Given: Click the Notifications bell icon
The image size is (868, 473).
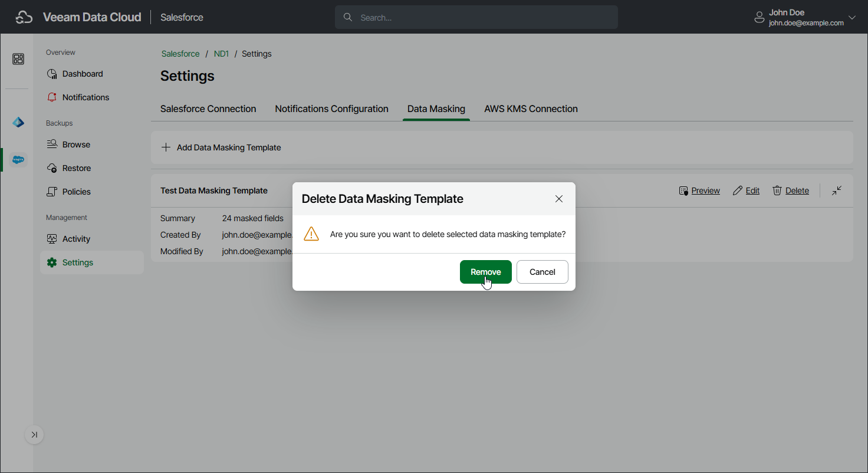Looking at the screenshot, I should tap(52, 97).
